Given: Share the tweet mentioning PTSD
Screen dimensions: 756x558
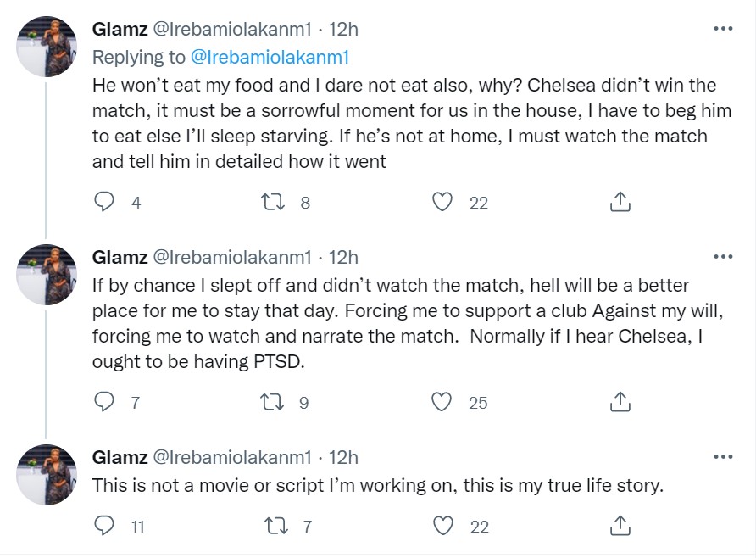Looking at the screenshot, I should click(620, 402).
